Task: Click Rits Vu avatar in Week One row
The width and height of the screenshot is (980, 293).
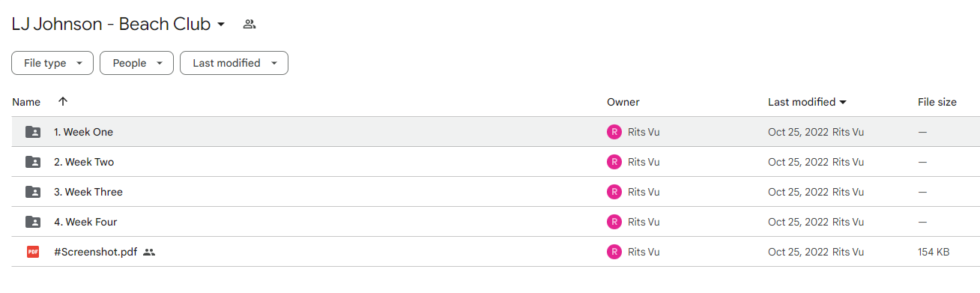Action: [x=614, y=132]
